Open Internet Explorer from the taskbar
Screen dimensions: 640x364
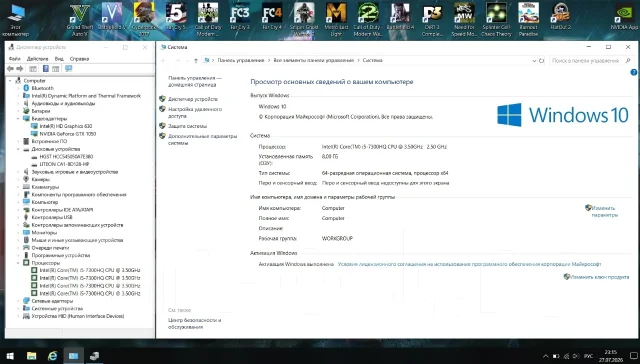click(x=52, y=356)
